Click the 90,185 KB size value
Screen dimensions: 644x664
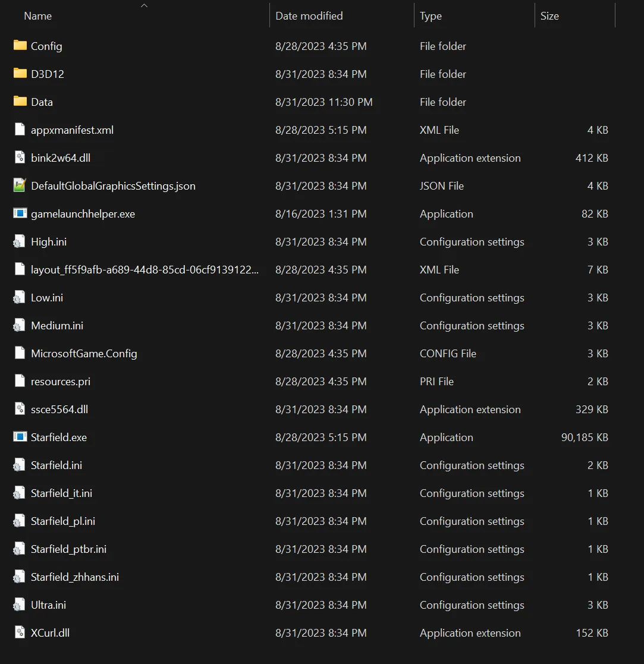(x=585, y=438)
